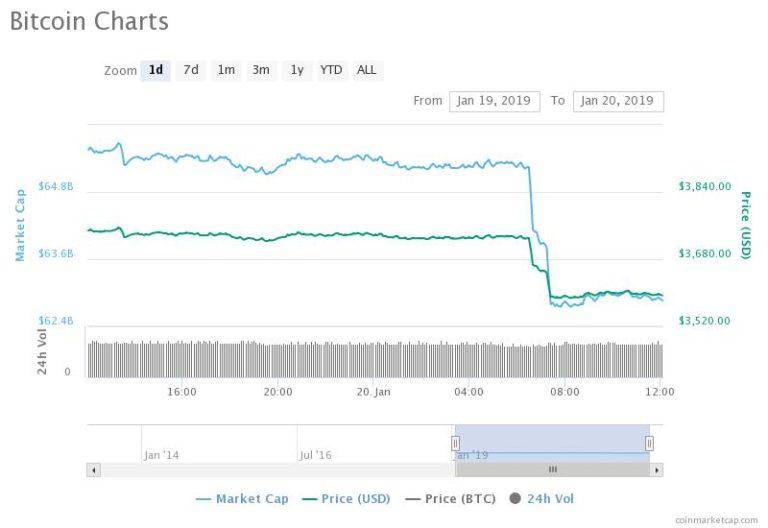Click the navigator scrollbar thumb

552,469
